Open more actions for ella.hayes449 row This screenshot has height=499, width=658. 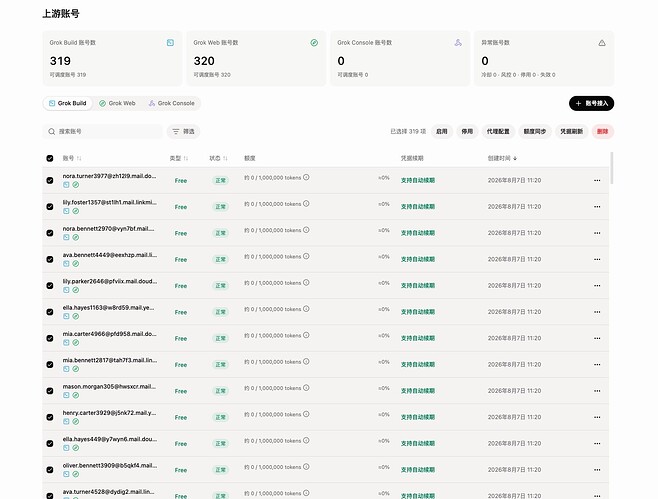[x=597, y=444]
